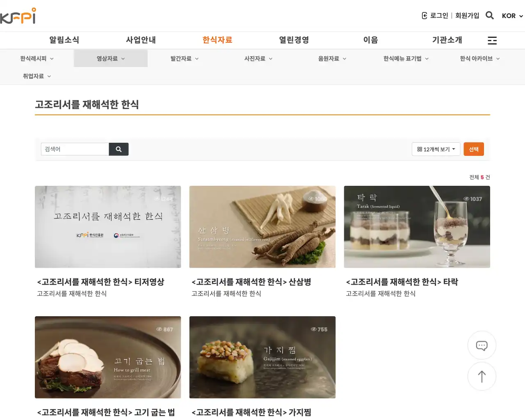
Task: Click the hamburger menu icon
Action: coord(492,40)
